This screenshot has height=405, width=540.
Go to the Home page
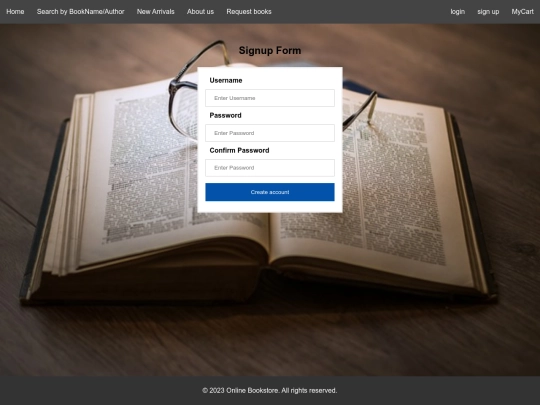tap(15, 12)
